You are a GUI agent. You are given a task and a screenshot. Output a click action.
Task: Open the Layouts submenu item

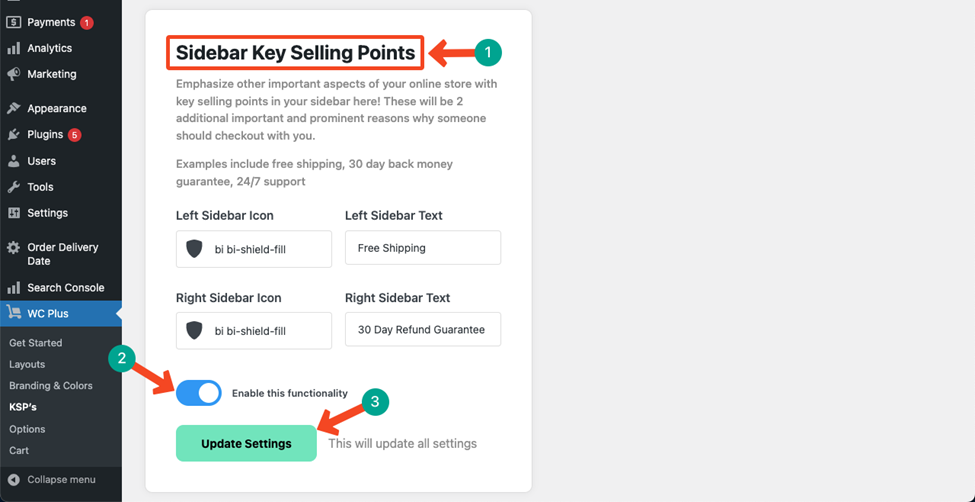27,365
